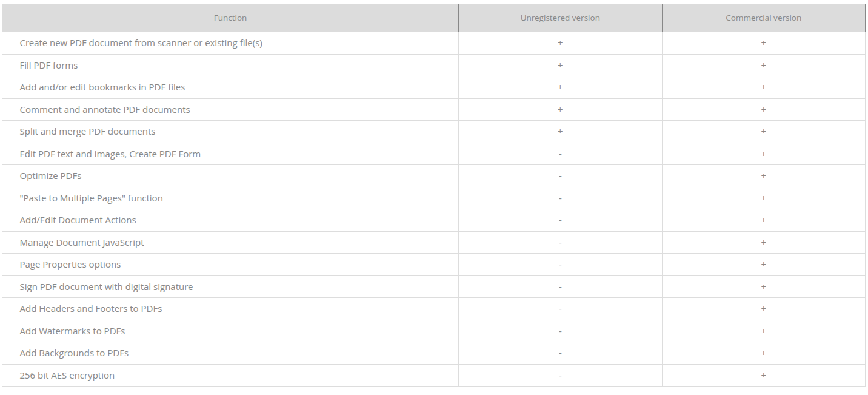Click the Function column header

230,18
